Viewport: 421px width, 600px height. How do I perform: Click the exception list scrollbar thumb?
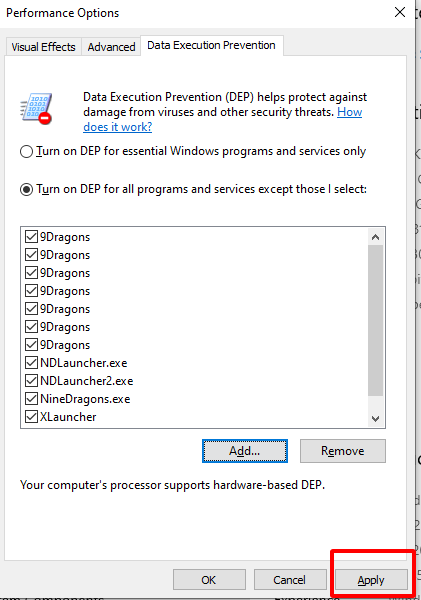[375, 321]
